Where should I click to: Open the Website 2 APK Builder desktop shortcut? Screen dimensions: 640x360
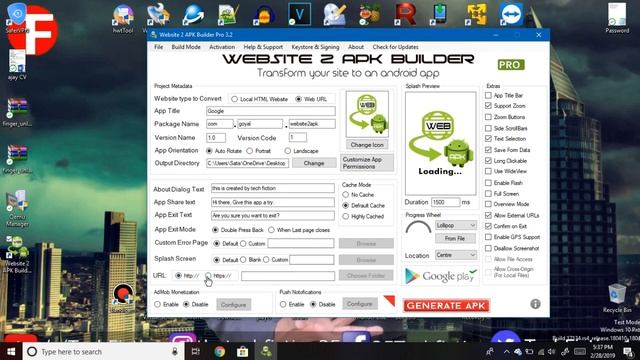tap(17, 254)
